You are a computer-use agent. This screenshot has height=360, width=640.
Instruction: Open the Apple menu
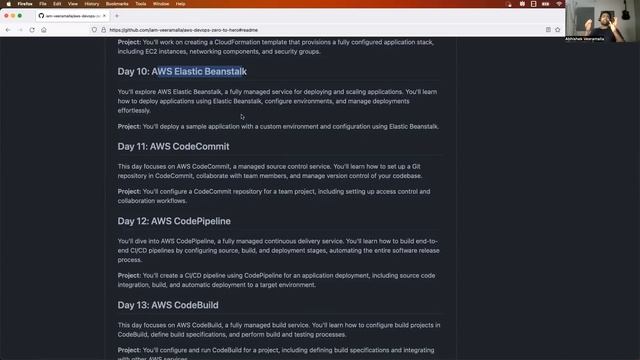click(x=9, y=4)
